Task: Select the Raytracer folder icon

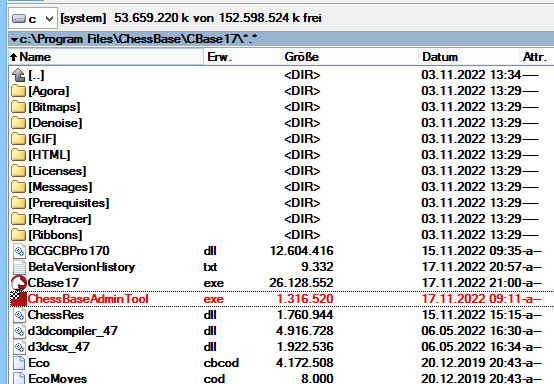Action: 18,219
